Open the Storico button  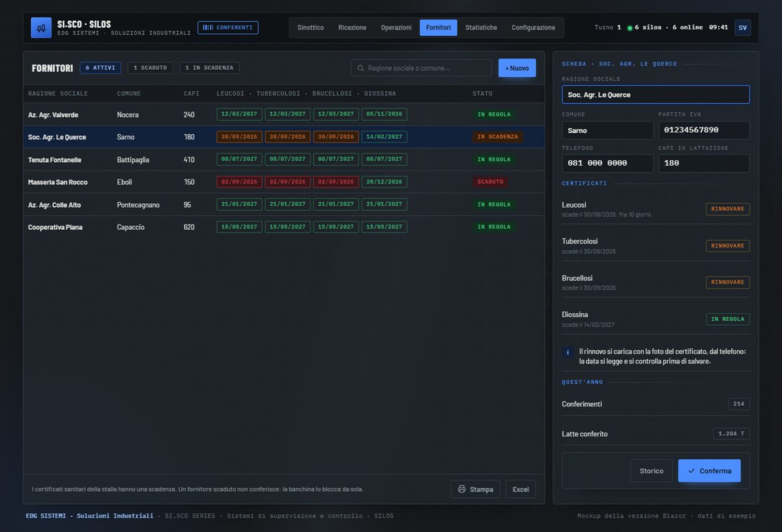[x=651, y=471]
